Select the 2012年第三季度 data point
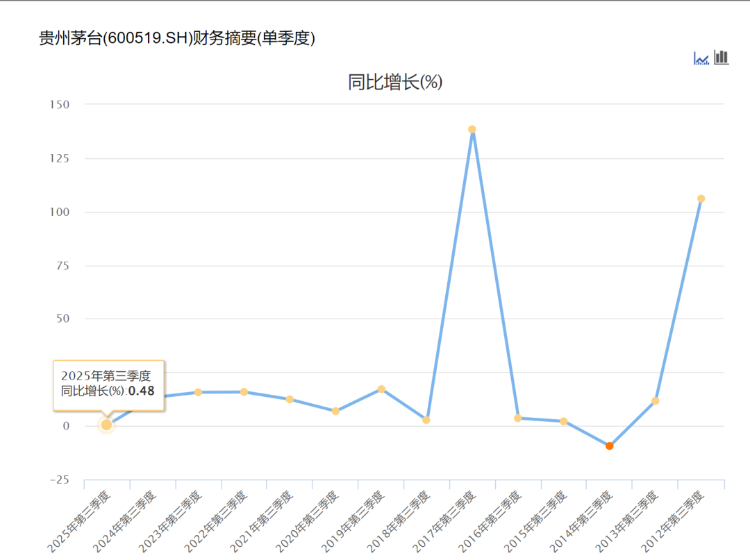The image size is (750, 560). tap(701, 198)
